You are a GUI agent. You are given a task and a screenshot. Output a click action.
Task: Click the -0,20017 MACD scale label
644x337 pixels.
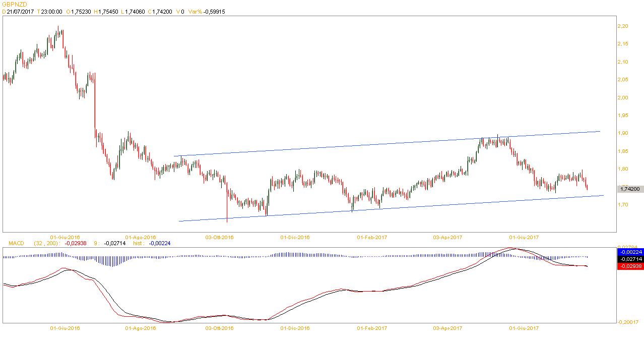[629, 322]
